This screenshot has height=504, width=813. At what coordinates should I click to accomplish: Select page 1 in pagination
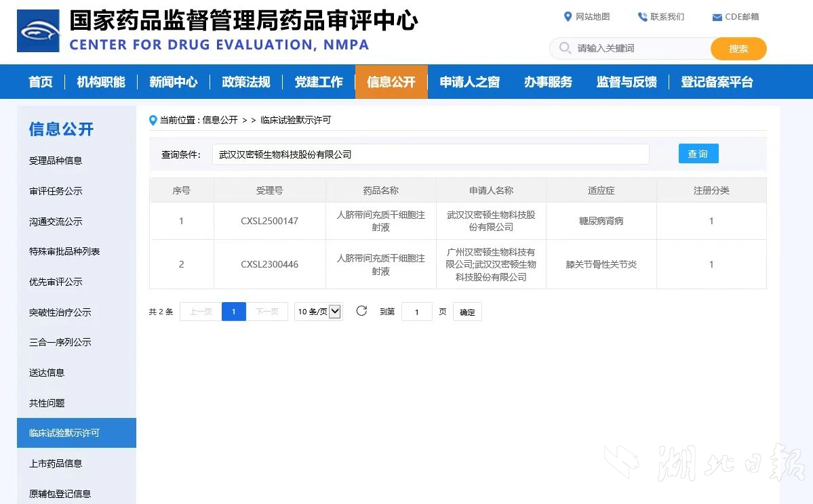coord(234,312)
